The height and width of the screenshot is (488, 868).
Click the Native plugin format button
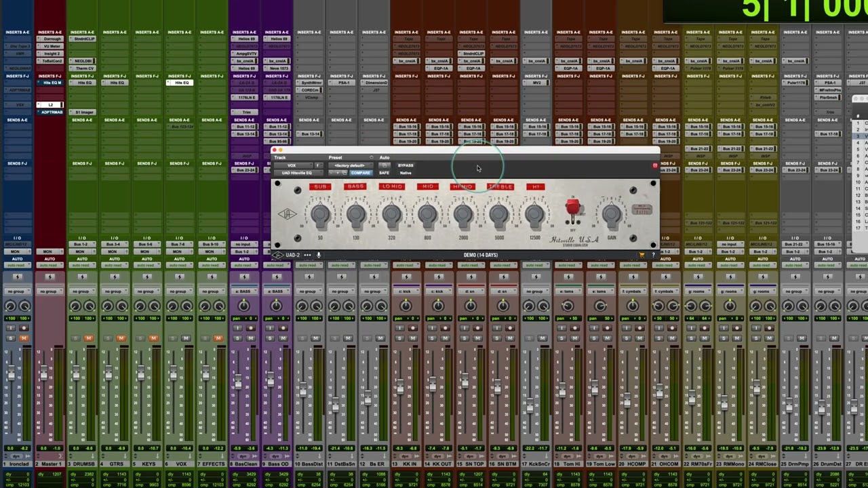[x=406, y=173]
